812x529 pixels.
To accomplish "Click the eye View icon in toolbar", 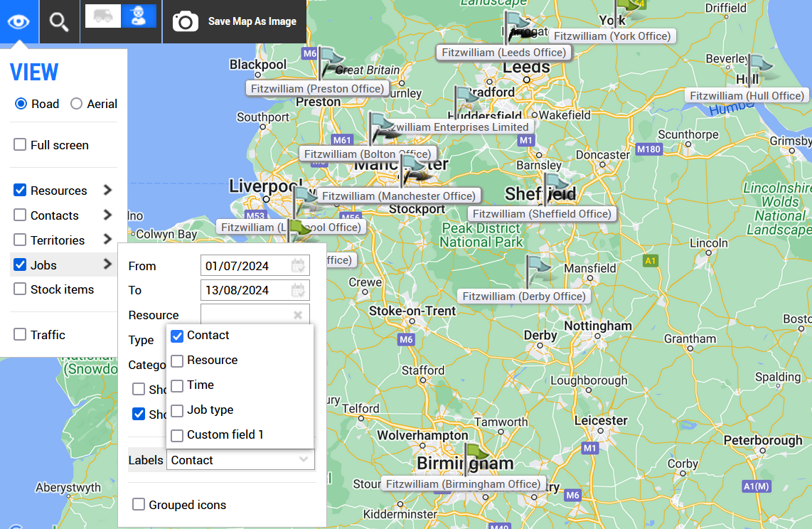I will pos(19,21).
